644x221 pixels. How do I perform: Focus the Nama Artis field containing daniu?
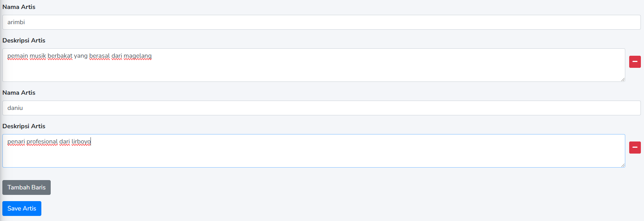[x=321, y=108]
